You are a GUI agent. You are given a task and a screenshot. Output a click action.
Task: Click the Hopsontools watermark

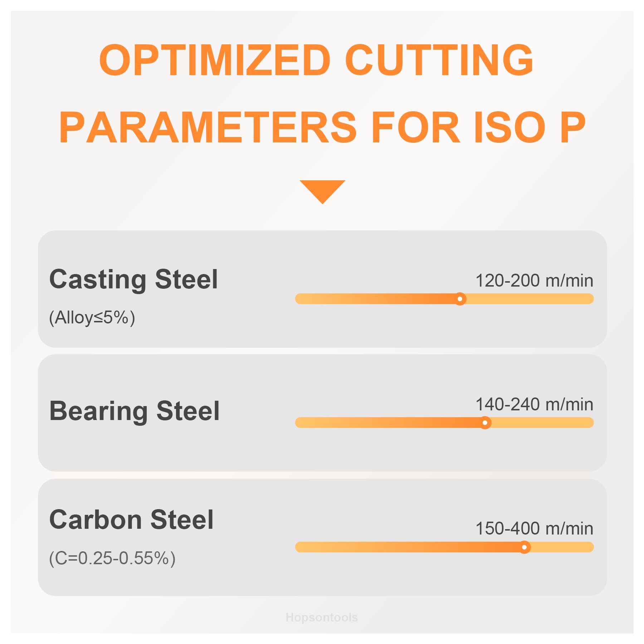pos(322,618)
